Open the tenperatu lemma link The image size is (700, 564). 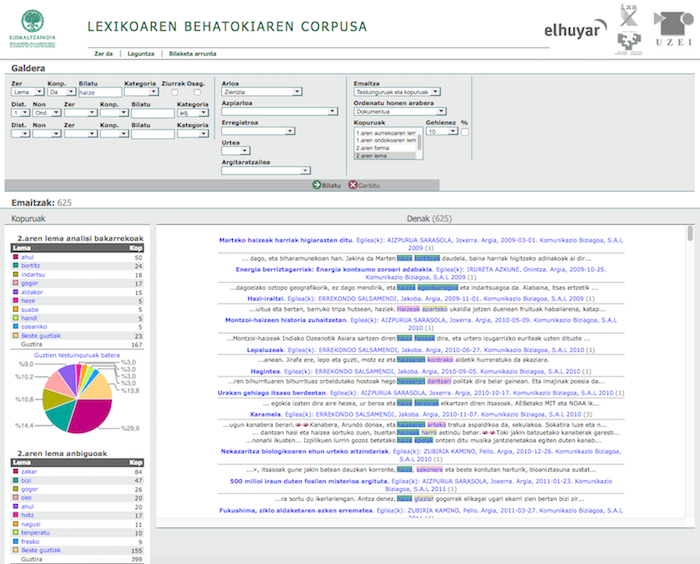coord(35,533)
